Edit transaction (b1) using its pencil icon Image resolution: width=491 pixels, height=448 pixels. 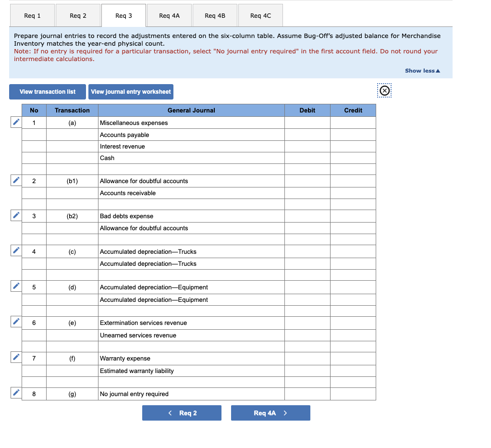pyautogui.click(x=16, y=180)
